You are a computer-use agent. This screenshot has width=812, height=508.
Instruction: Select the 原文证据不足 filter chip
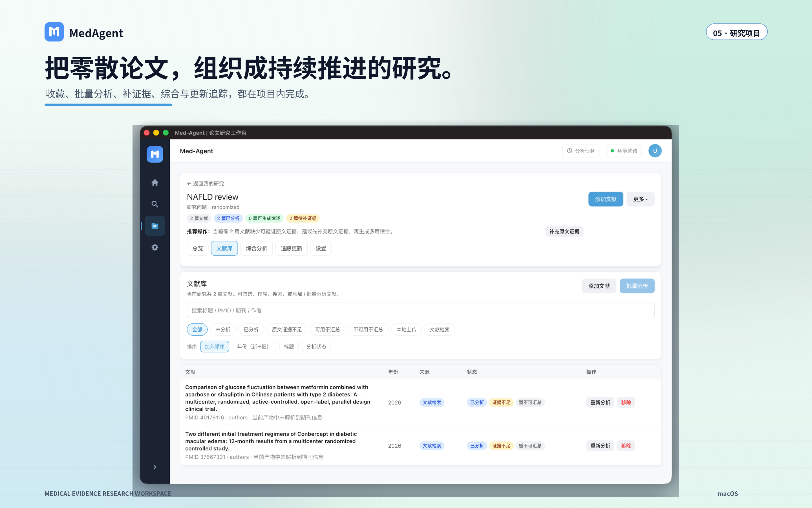coord(286,330)
